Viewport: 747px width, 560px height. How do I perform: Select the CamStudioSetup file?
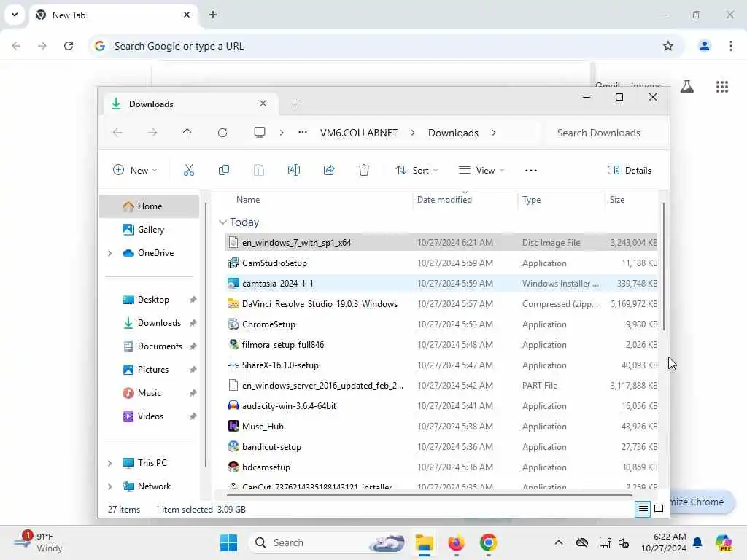[x=441, y=263]
